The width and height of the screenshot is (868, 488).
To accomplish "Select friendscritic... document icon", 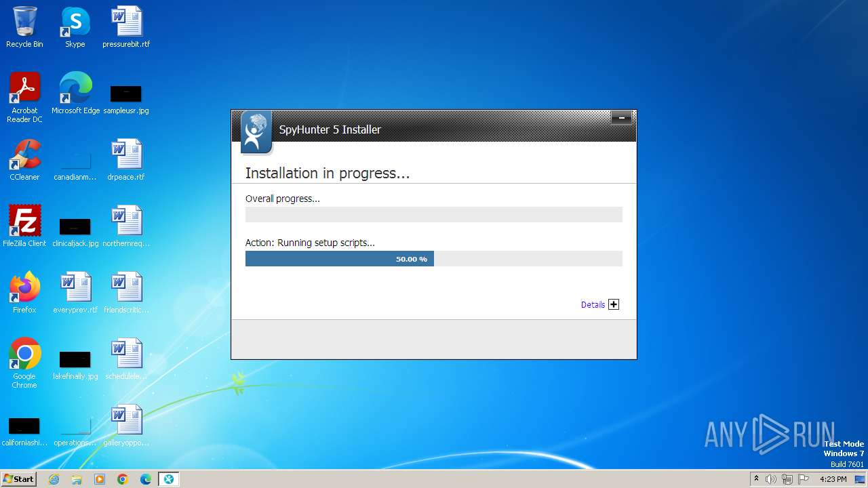I will tap(126, 293).
